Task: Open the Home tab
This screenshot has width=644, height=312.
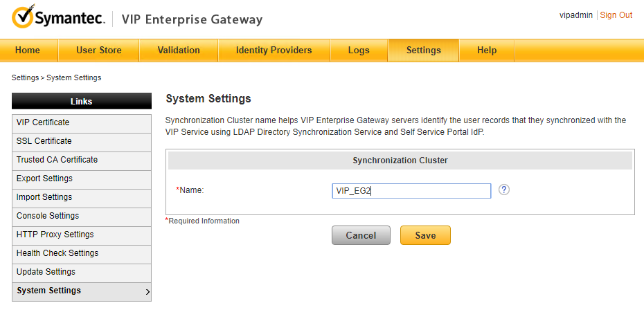Action: [28, 50]
